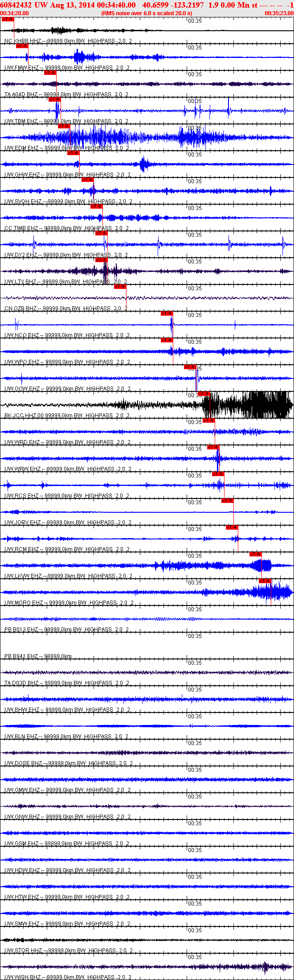Select the UW EDM EHZ station label
The width and height of the screenshot is (294, 980).
[67, 148]
